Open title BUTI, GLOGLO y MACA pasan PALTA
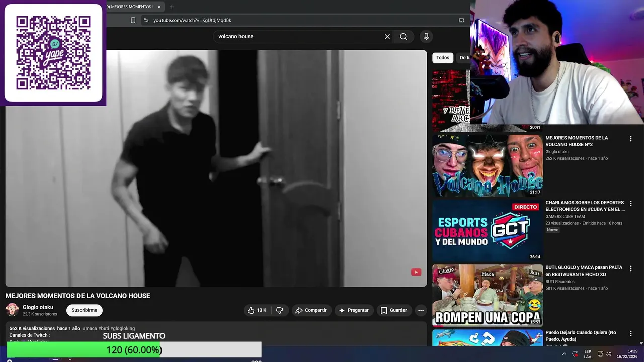This screenshot has height=362, width=644. click(584, 271)
